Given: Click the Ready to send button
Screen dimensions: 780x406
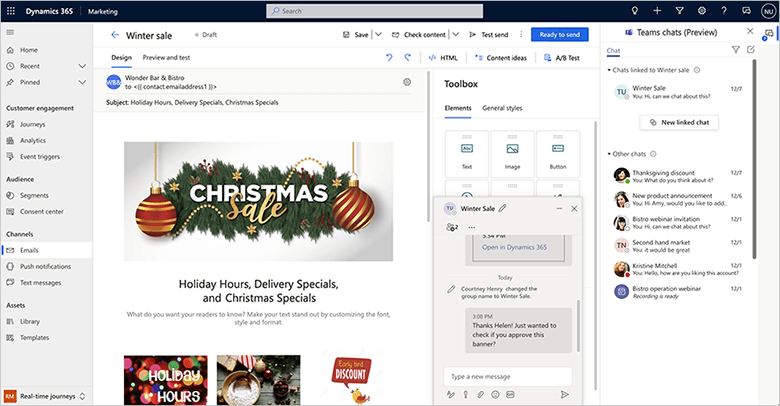Looking at the screenshot, I should pos(559,34).
